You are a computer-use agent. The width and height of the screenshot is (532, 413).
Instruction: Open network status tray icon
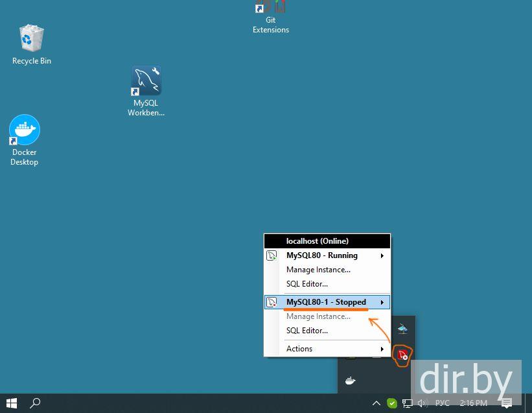407,403
